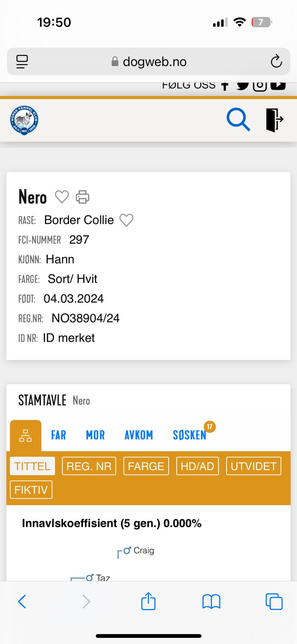Open the search magnifier icon
The height and width of the screenshot is (644, 297).
(x=238, y=120)
